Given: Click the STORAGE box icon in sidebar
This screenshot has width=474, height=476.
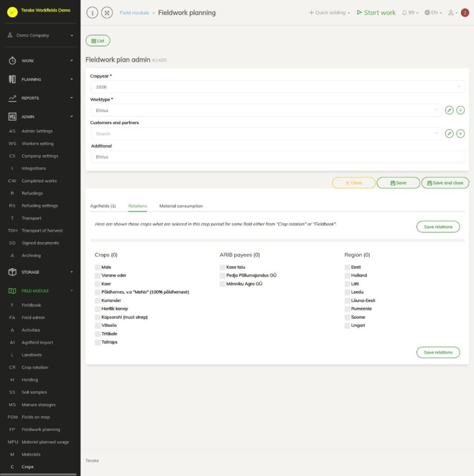Looking at the screenshot, I should (x=12, y=272).
